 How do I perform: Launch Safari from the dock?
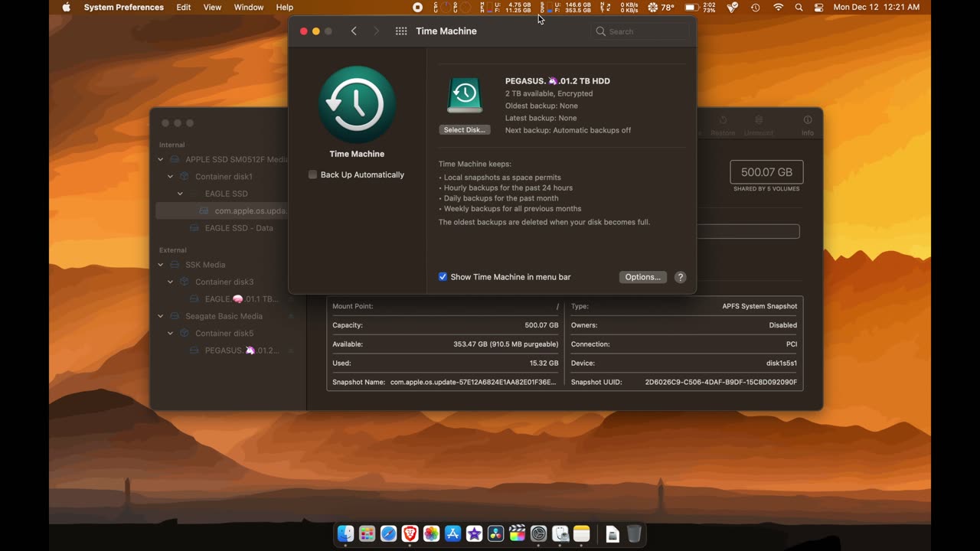(x=389, y=534)
